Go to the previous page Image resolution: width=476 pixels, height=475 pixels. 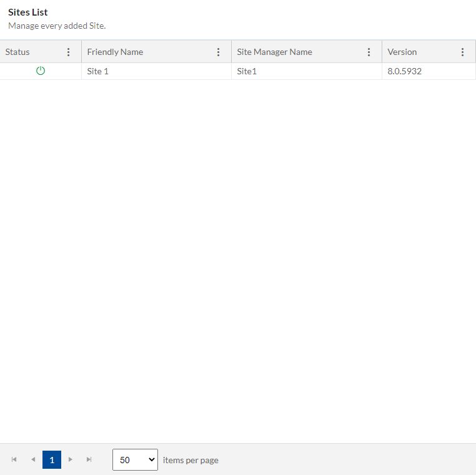pyautogui.click(x=33, y=459)
